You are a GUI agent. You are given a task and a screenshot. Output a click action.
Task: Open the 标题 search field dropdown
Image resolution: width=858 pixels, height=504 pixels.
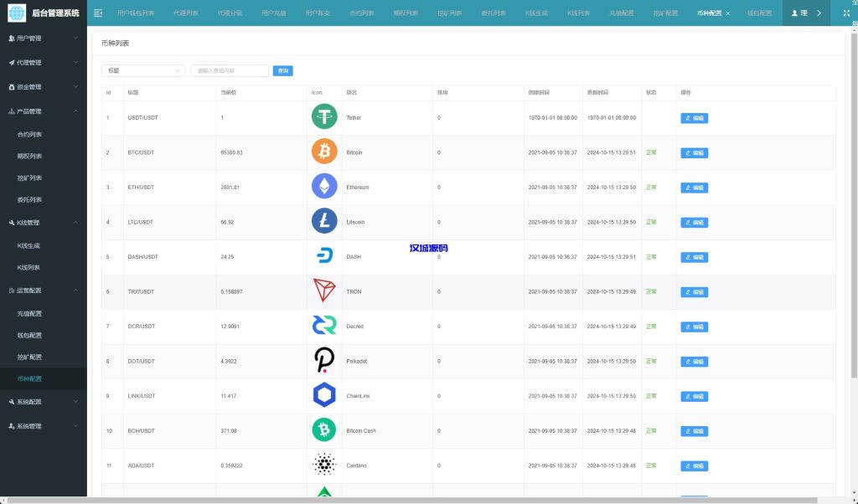[x=143, y=71]
